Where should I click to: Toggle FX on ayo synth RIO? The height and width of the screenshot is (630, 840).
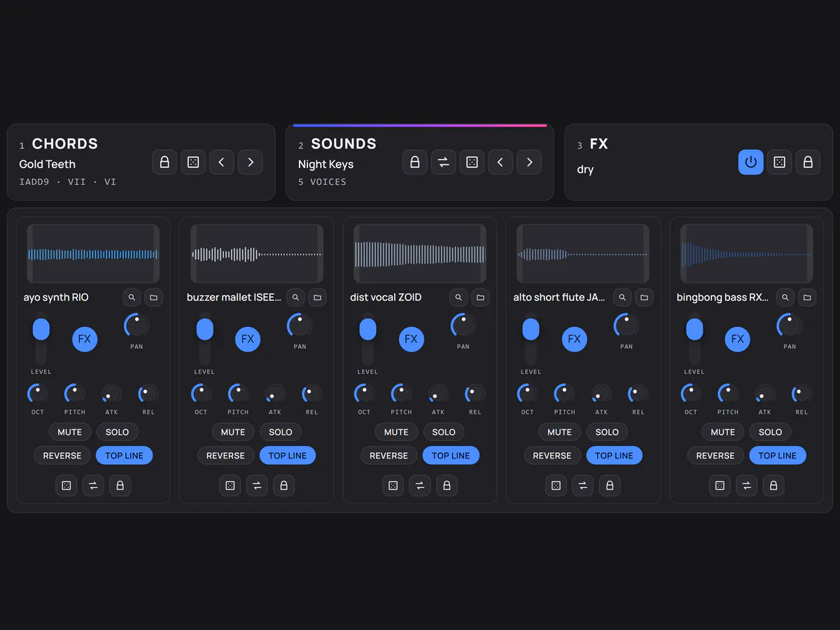pos(85,339)
